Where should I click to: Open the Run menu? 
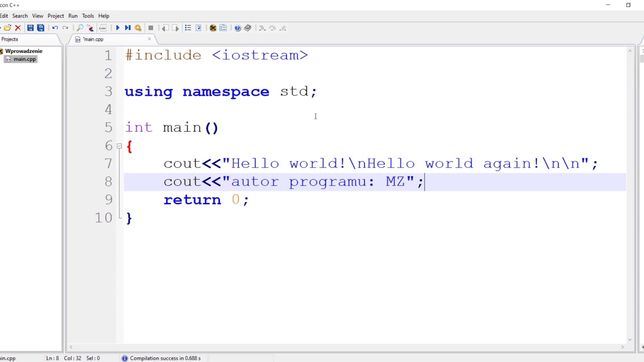pyautogui.click(x=73, y=16)
